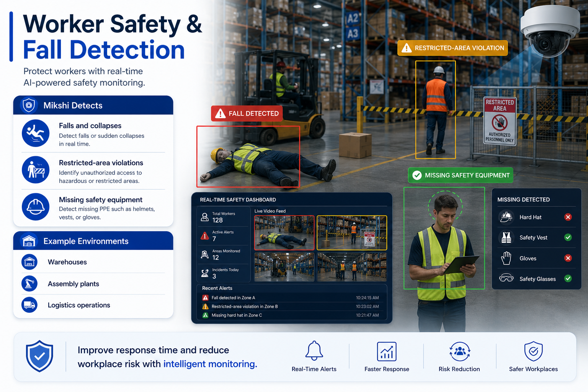Select the 10:21:47 AM timestamp
The image size is (588, 392).
pyautogui.click(x=367, y=315)
